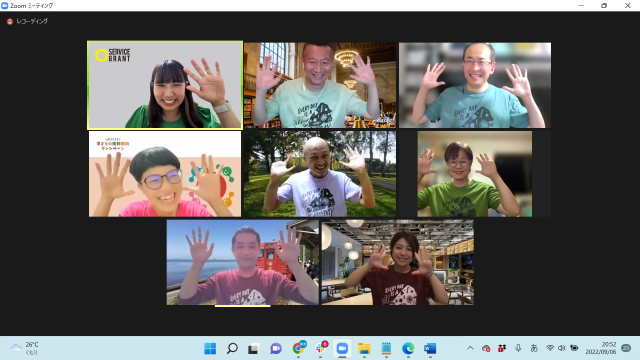Select the Service Grant participant video
This screenshot has width=640, height=360.
(165, 85)
